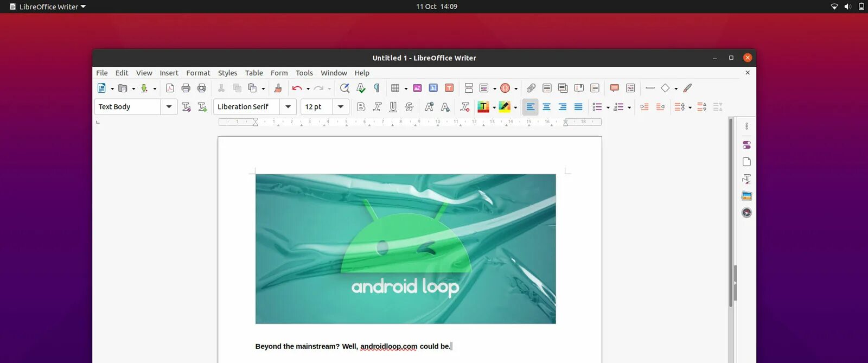Click the Superscript icon

click(x=429, y=107)
